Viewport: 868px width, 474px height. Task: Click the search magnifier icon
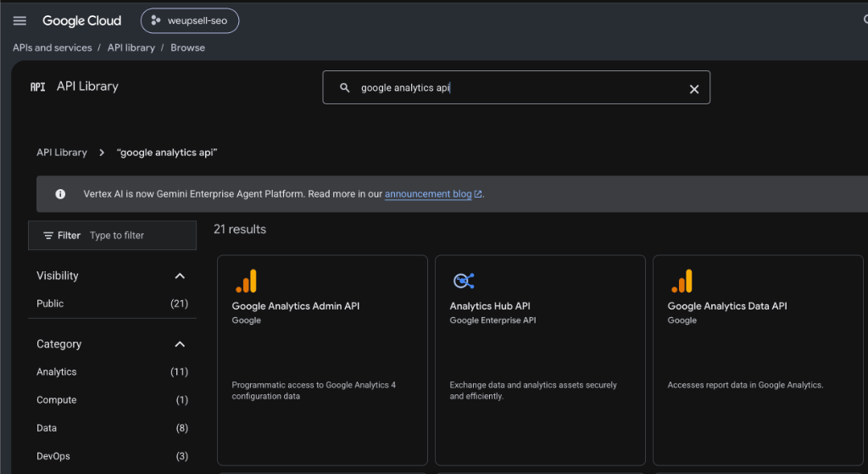coord(345,87)
